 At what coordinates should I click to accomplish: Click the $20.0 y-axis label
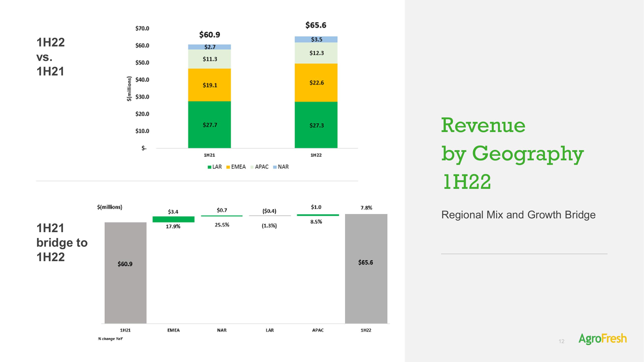[x=142, y=114]
